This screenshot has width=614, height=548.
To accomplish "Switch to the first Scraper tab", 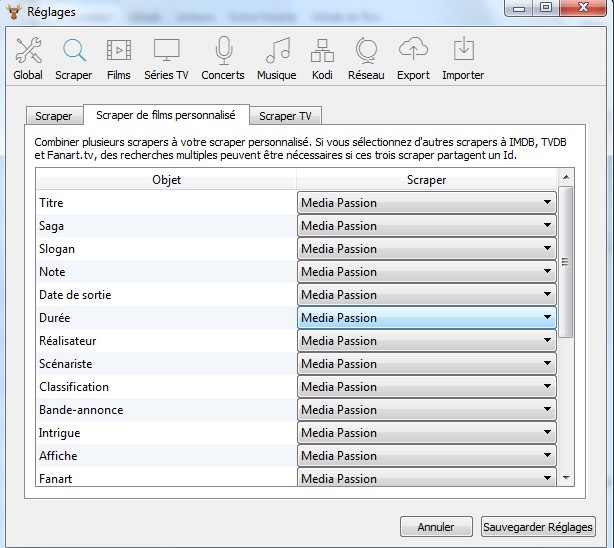I will (x=54, y=116).
